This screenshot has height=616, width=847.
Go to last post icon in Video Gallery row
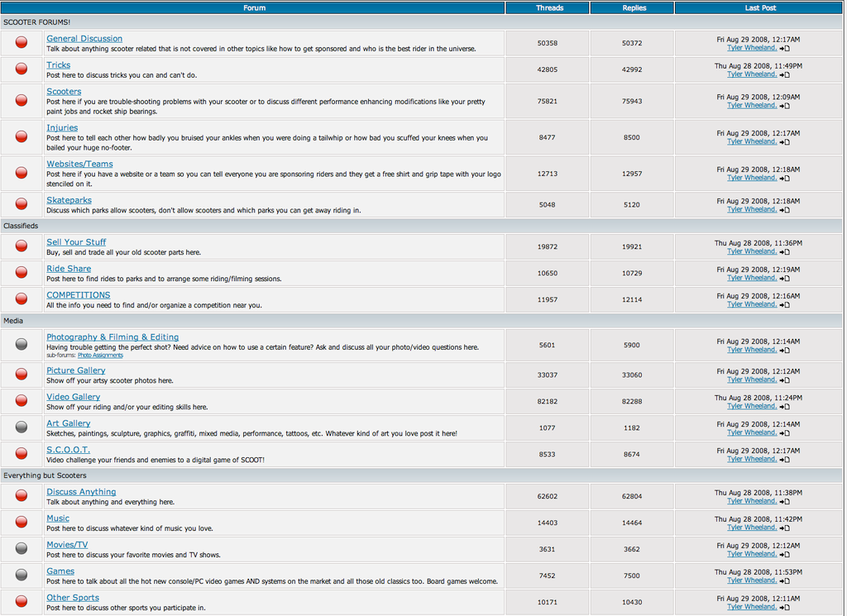tap(784, 407)
